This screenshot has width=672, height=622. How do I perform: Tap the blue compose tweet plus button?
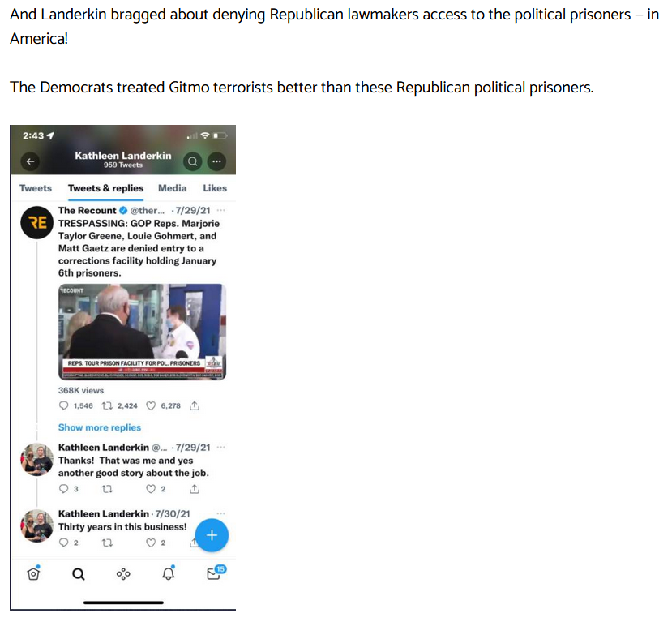pyautogui.click(x=212, y=535)
